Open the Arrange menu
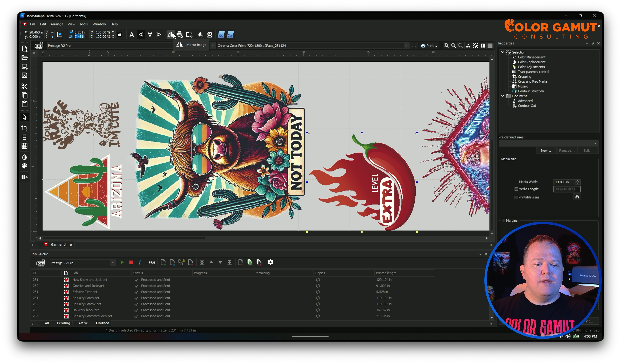This screenshot has width=621, height=364. (57, 24)
